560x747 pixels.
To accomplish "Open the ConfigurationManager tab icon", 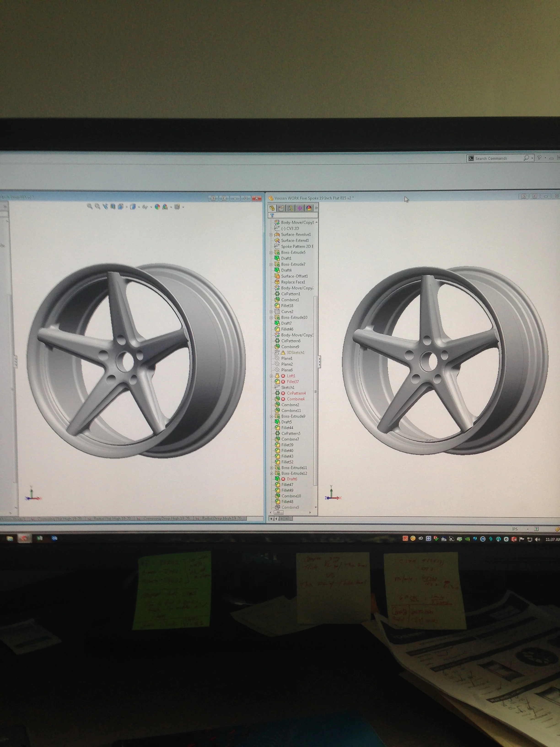I will [290, 208].
